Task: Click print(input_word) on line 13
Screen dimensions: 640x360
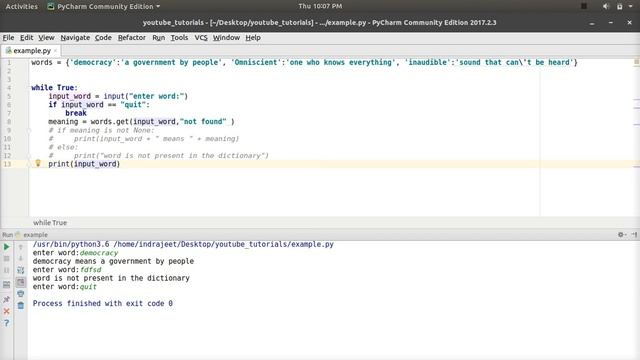Action: click(x=84, y=164)
